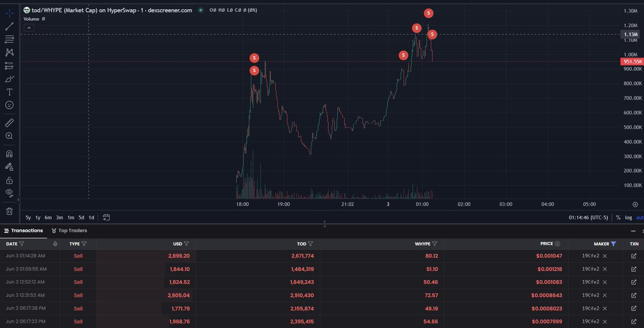644x328 pixels.
Task: Open transaction link for 01:14:28 AM sell
Action: 634,256
